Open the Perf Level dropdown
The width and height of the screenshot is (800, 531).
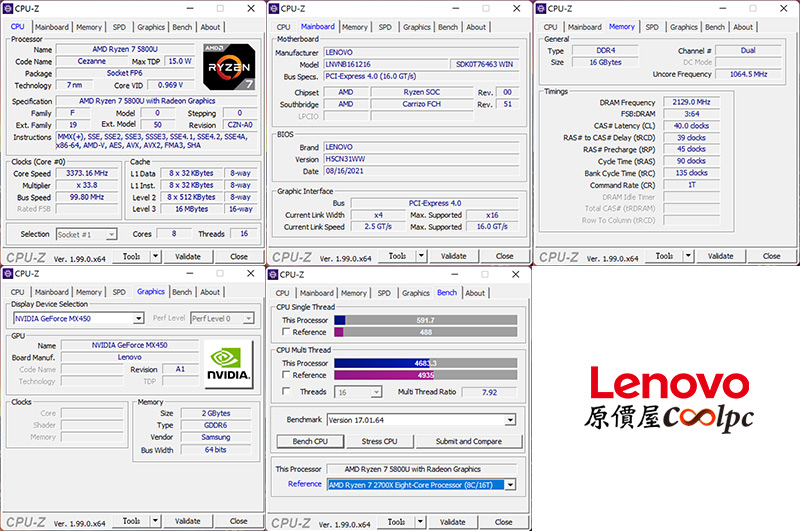[248, 319]
